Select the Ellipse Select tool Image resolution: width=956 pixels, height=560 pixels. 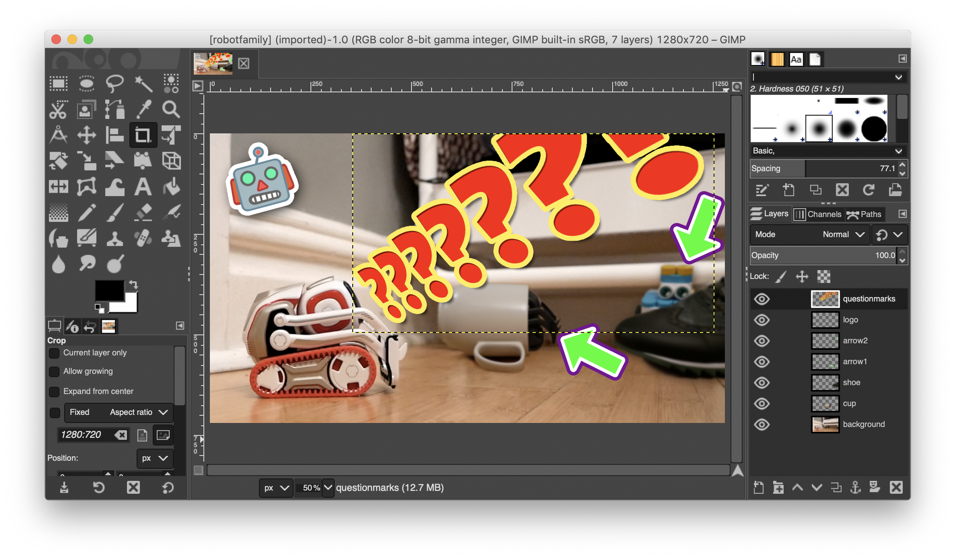[87, 84]
